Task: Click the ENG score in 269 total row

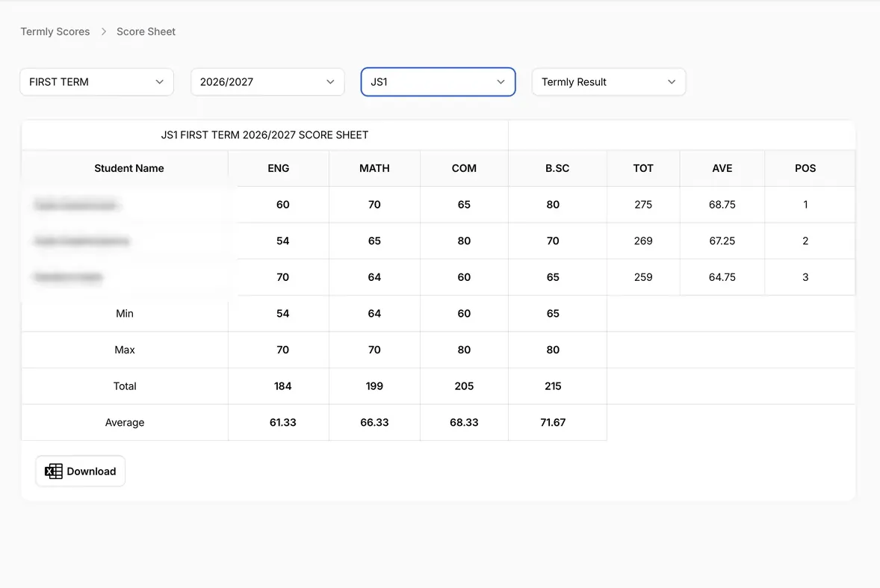Action: pyautogui.click(x=283, y=241)
